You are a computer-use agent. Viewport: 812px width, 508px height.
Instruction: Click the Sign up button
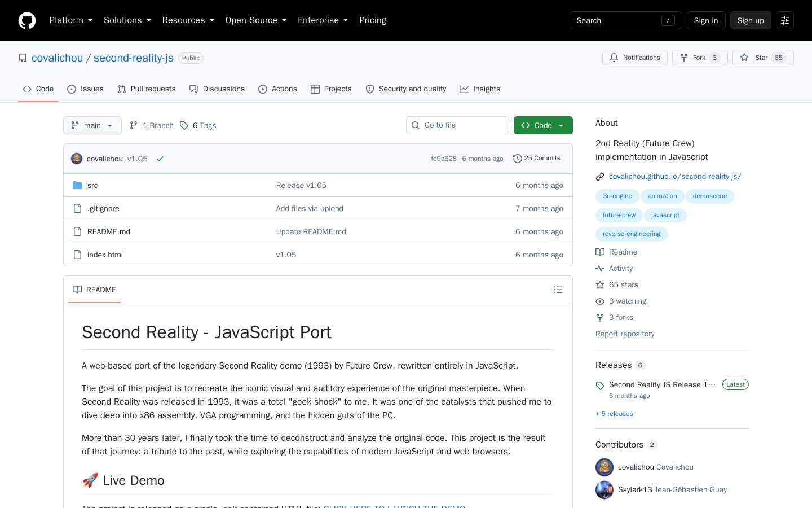click(751, 20)
